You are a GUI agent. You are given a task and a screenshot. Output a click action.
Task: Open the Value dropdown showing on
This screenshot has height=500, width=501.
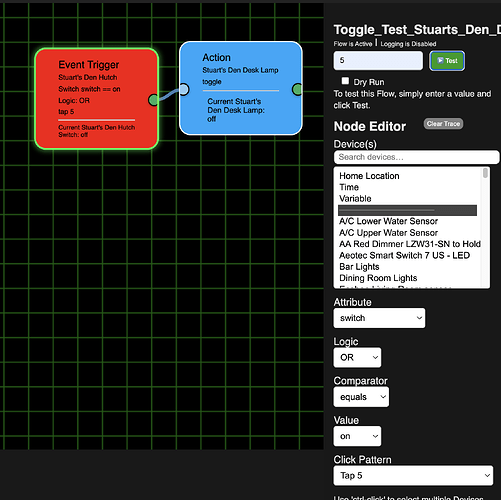pyautogui.click(x=357, y=436)
